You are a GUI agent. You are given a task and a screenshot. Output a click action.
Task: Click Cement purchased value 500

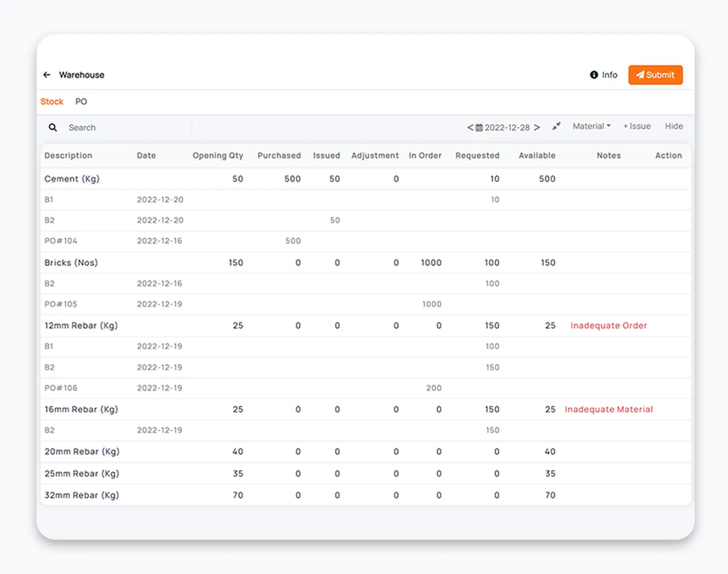pos(292,178)
